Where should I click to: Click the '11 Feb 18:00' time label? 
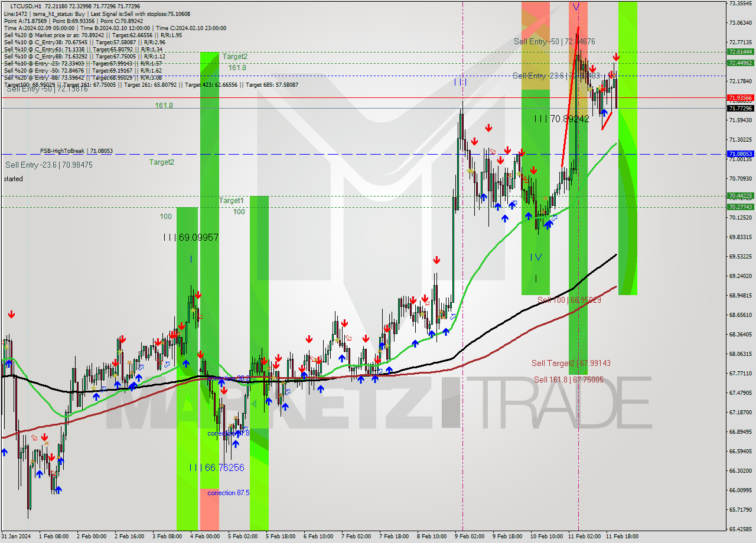pyautogui.click(x=622, y=537)
